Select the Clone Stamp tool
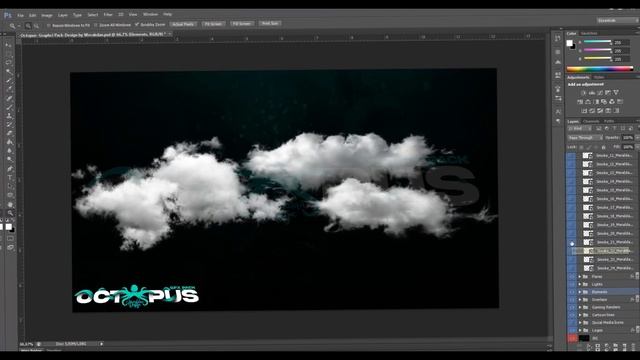 click(x=9, y=116)
